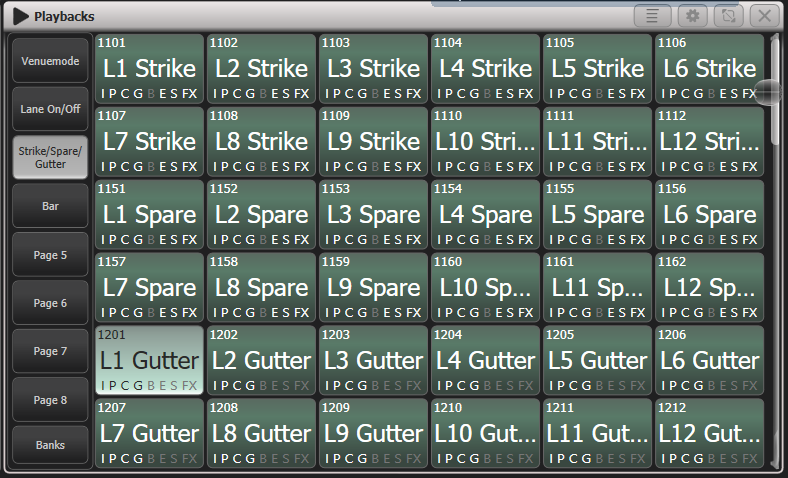Trigger playback 1110 L10 Strike
The width and height of the screenshot is (788, 478).
point(485,142)
